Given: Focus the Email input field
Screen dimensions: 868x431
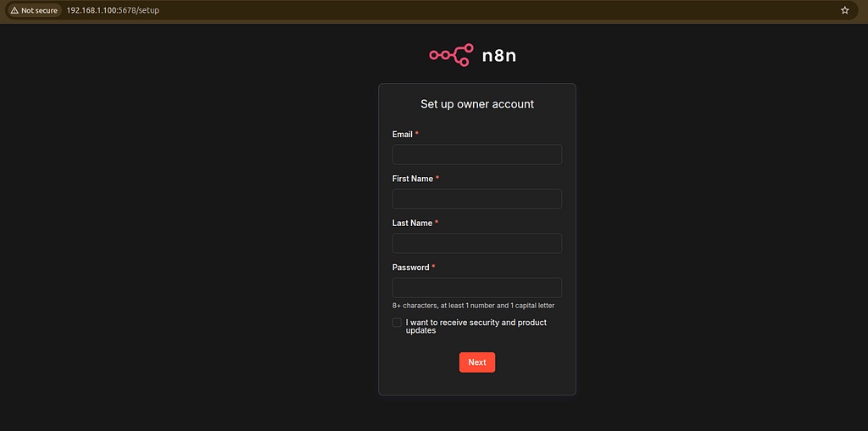Looking at the screenshot, I should click(477, 154).
